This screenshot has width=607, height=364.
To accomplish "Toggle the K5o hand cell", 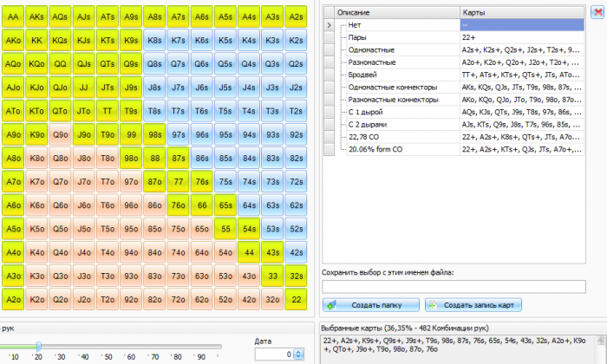I will (36, 229).
